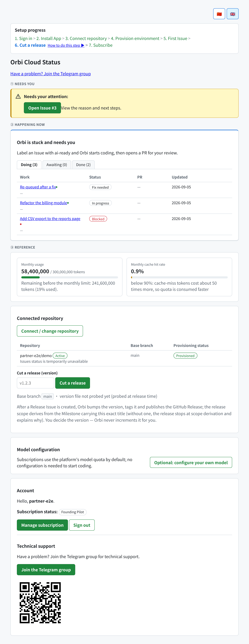Click the '0.9%' cache hit rate value
This screenshot has width=249, height=644.
137,271
